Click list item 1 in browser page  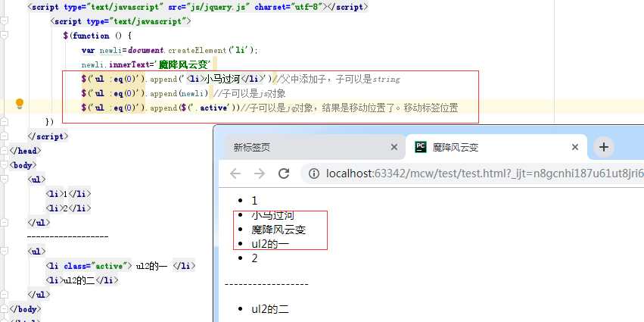point(254,201)
